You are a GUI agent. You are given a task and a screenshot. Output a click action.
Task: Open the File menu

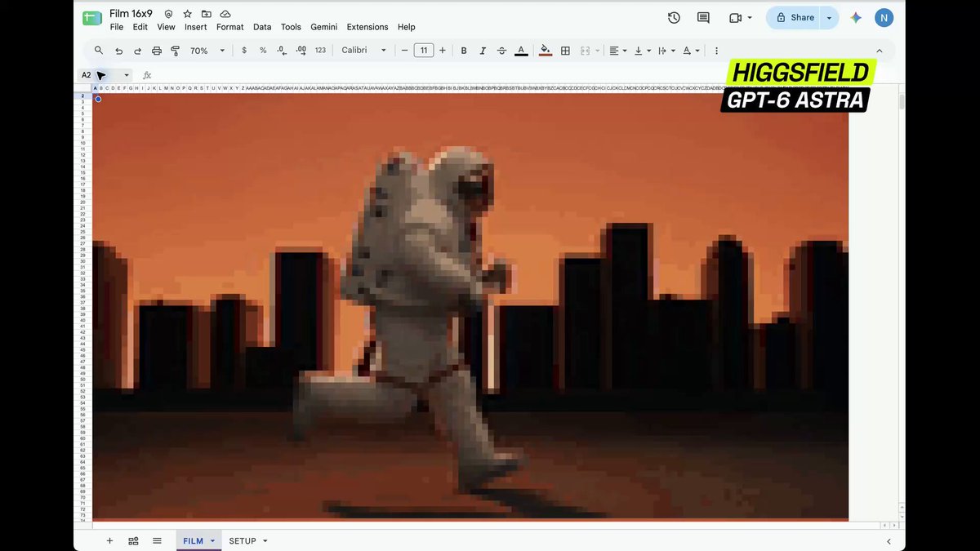pos(117,27)
